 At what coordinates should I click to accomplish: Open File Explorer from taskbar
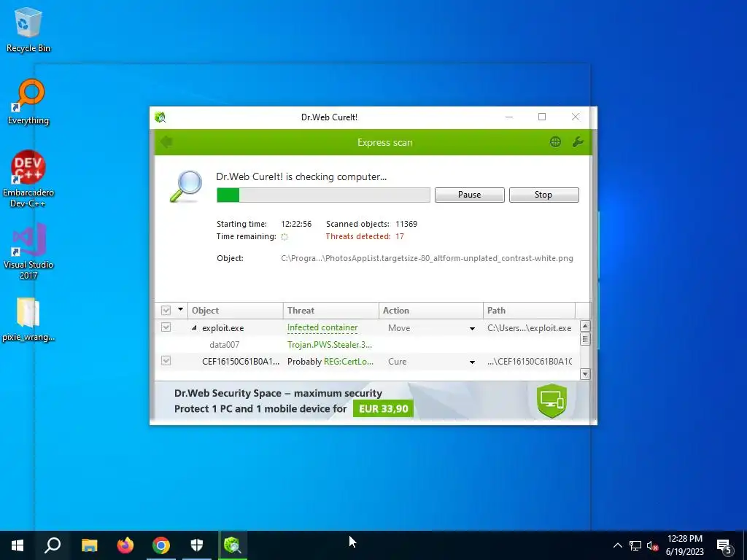pyautogui.click(x=89, y=545)
